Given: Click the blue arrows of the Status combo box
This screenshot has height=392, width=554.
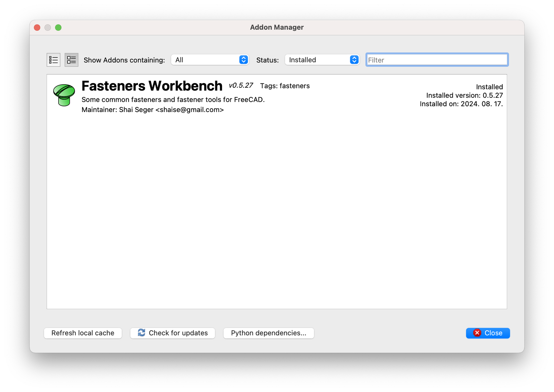Looking at the screenshot, I should [354, 60].
